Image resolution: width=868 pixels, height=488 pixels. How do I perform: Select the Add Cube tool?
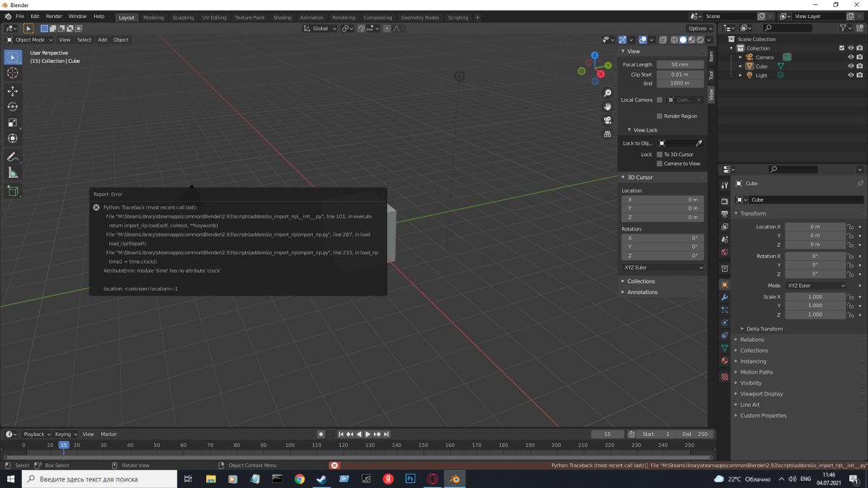click(x=13, y=191)
